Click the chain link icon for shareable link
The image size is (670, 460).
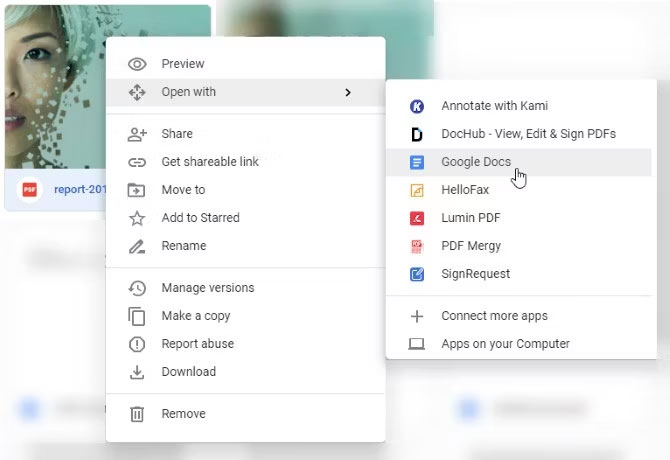137,162
